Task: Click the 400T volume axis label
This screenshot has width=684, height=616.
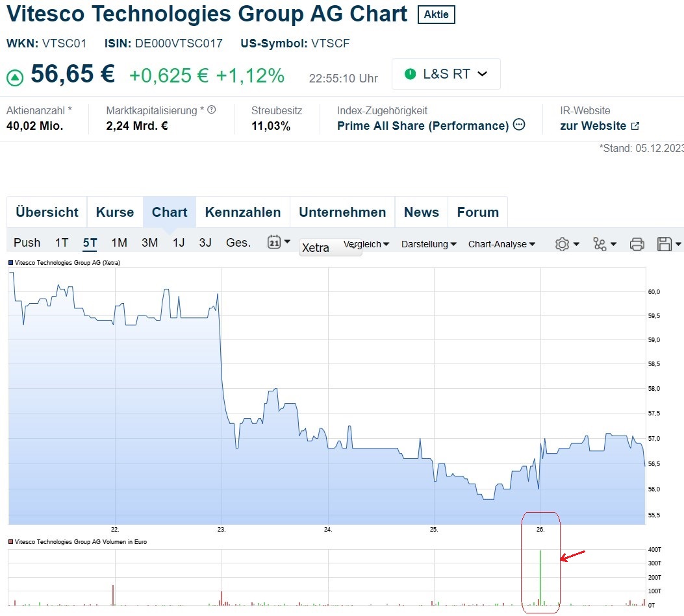Action: pos(655,549)
